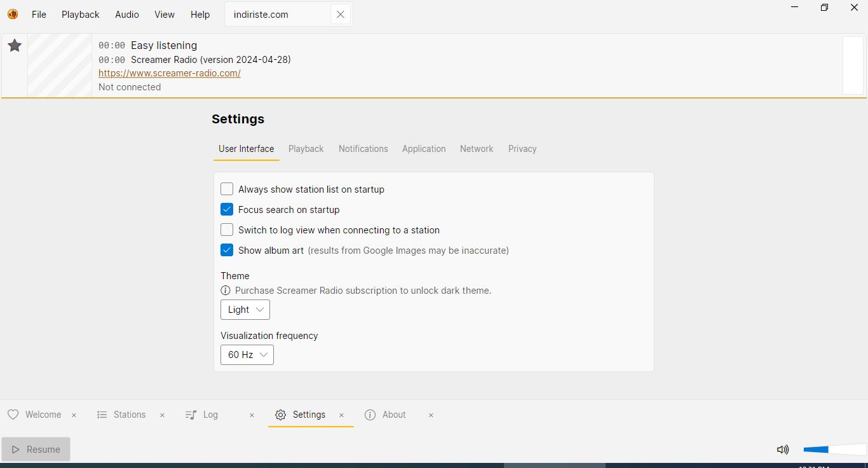The height and width of the screenshot is (468, 868).
Task: Open the Playback menu
Action: (81, 15)
